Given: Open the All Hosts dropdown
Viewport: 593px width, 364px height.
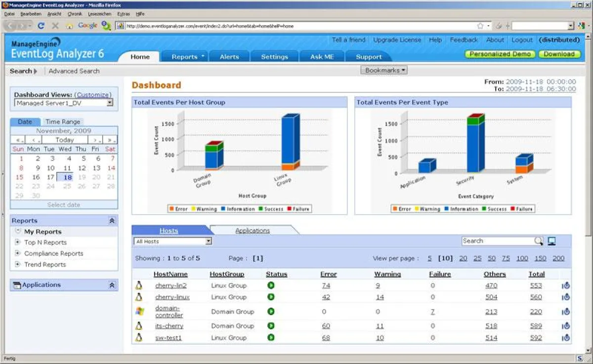Looking at the screenshot, I should pos(208,241).
